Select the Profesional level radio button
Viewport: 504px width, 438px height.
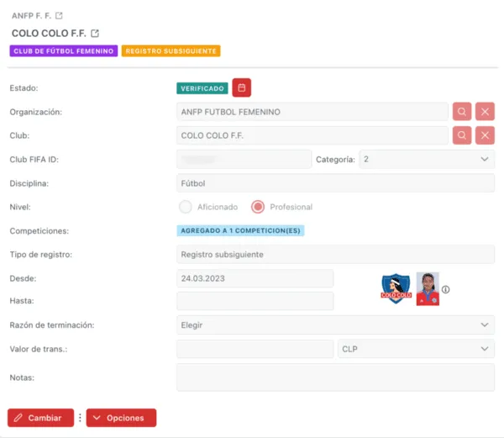[x=258, y=207]
